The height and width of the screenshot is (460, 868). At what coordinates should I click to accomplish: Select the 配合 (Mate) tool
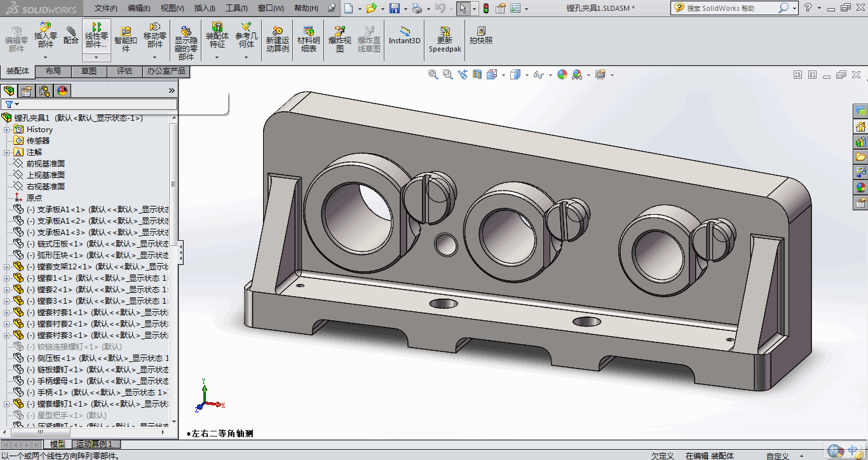coord(71,36)
